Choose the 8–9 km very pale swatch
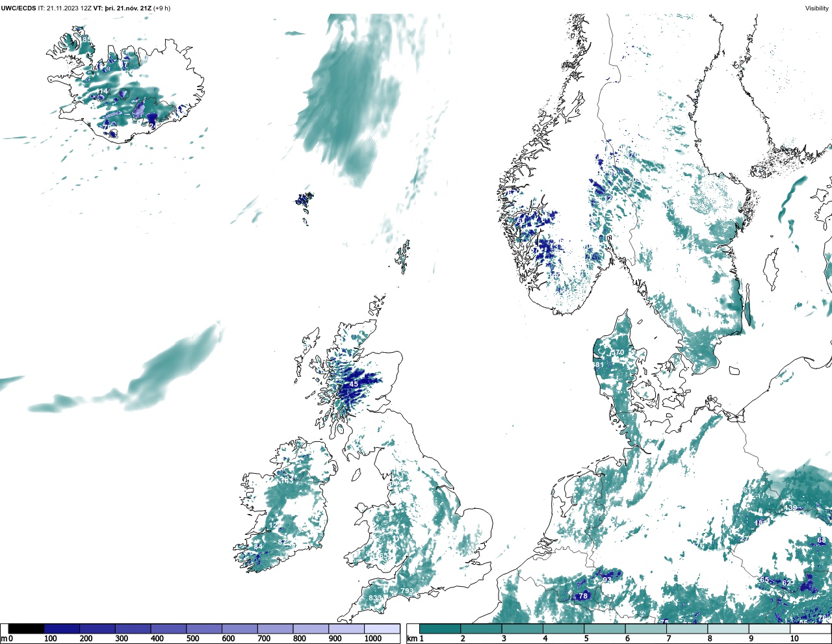 click(x=729, y=629)
